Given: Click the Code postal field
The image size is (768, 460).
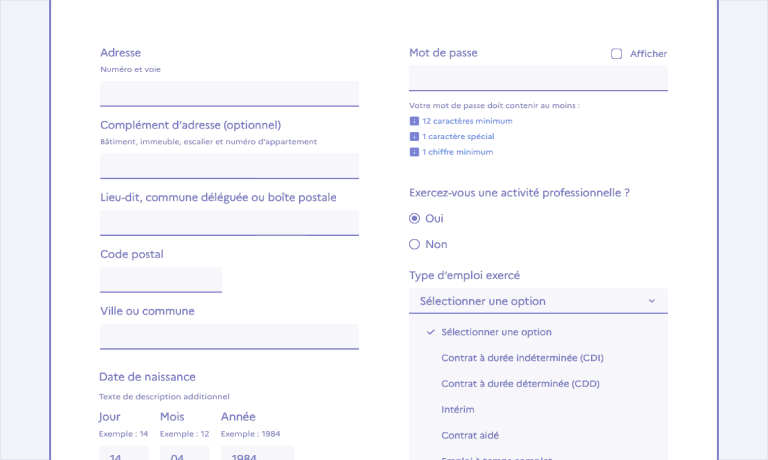Looking at the screenshot, I should coord(161,279).
